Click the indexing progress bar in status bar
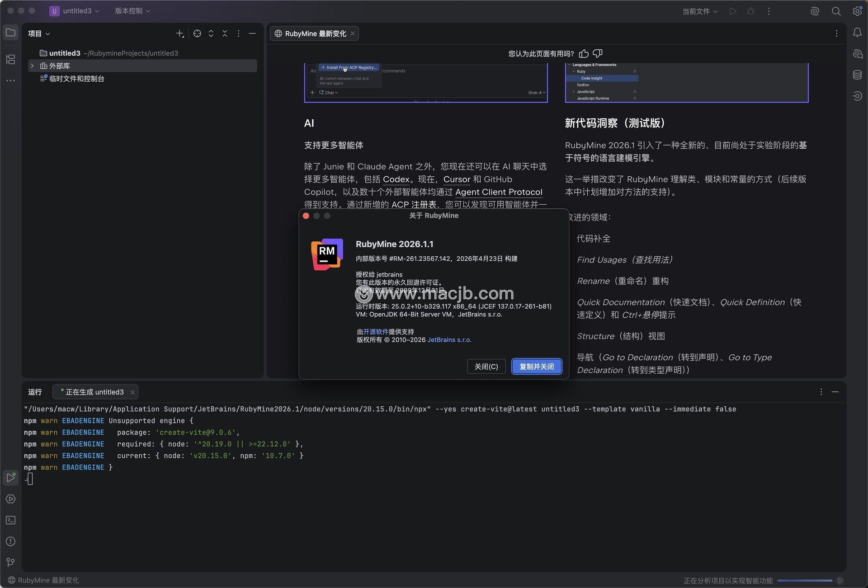Viewport: 868px width, 588px height. pos(805,581)
